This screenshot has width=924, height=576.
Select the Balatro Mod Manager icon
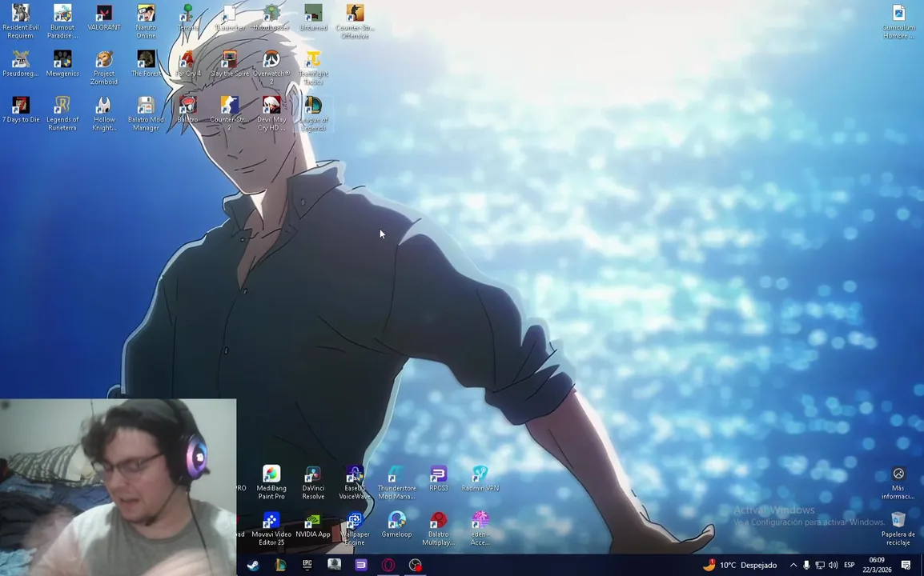[147, 114]
